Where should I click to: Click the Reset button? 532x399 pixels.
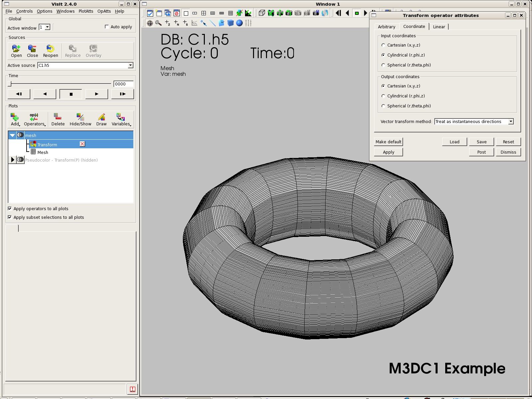[x=508, y=142]
